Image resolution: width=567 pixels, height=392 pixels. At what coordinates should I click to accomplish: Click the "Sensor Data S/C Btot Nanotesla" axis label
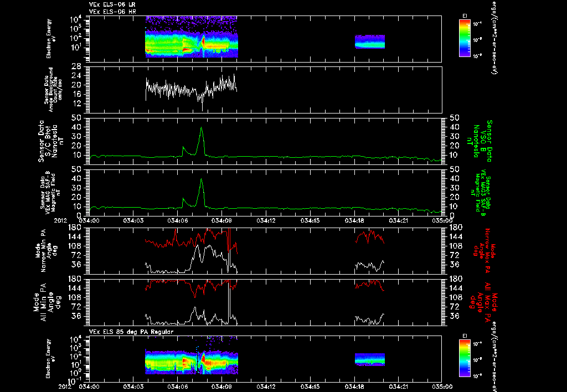click(x=48, y=141)
